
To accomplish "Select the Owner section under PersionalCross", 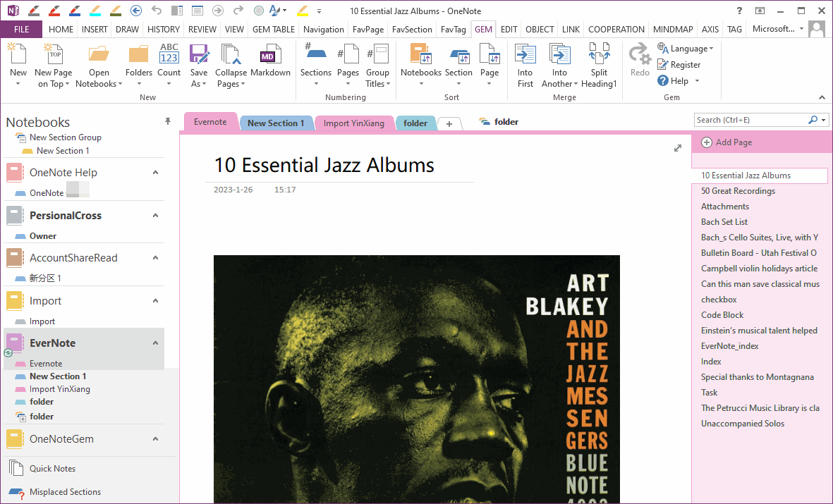I will 42,236.
